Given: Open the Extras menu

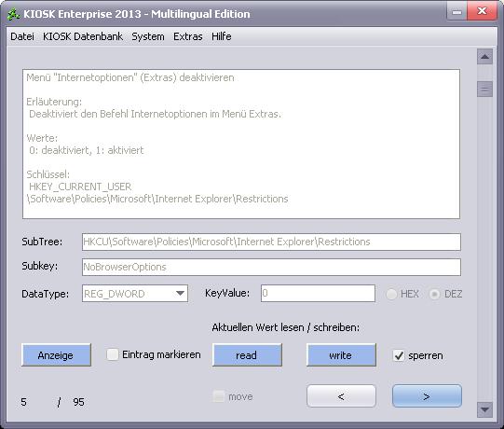Looking at the screenshot, I should click(188, 36).
